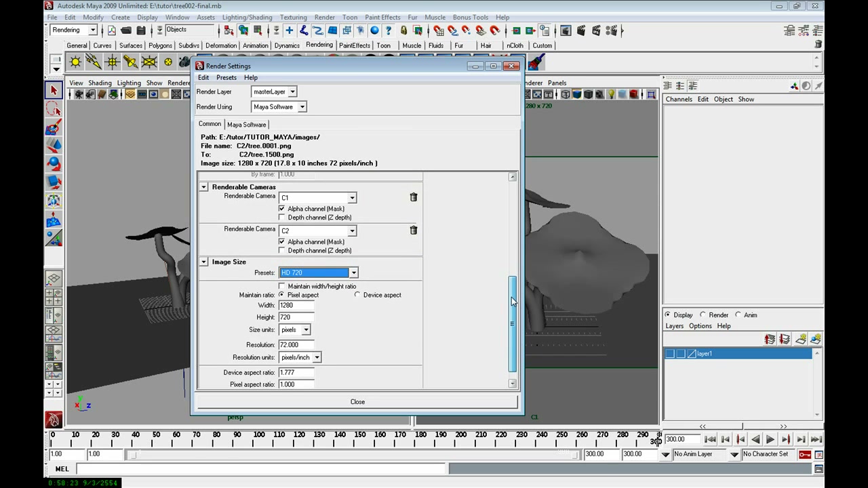The image size is (868, 488).
Task: Click the Render Settings vertical scrollbar thumb
Action: [513, 323]
